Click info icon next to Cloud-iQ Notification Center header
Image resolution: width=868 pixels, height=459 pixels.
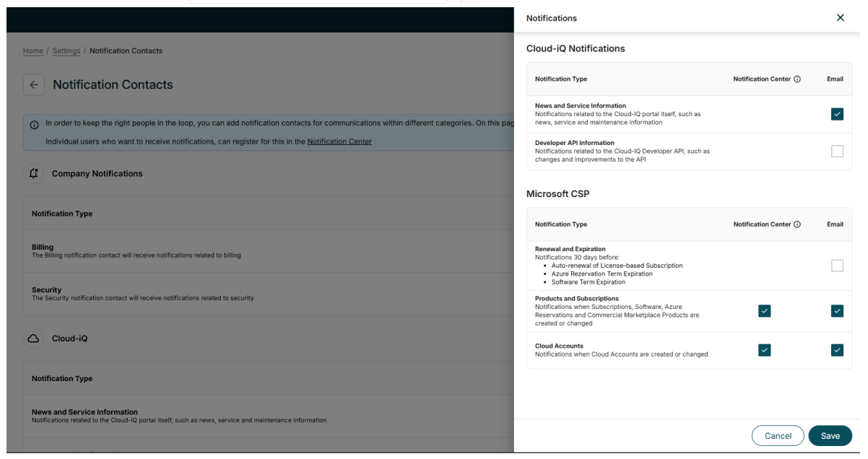797,79
